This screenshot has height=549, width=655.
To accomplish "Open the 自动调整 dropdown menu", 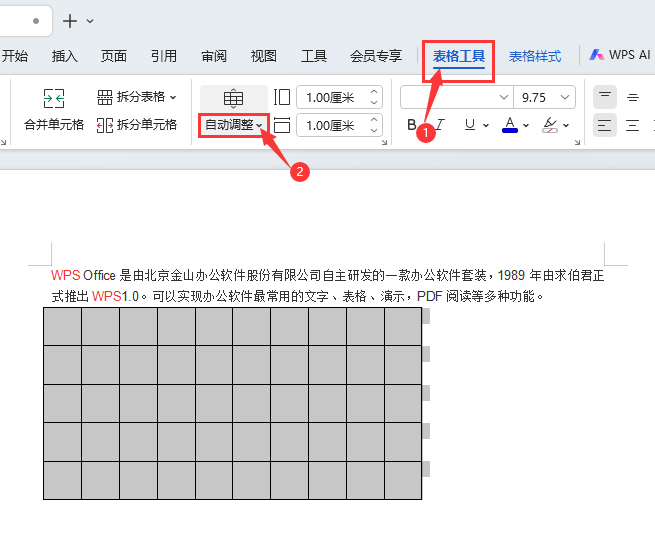I will (234, 125).
